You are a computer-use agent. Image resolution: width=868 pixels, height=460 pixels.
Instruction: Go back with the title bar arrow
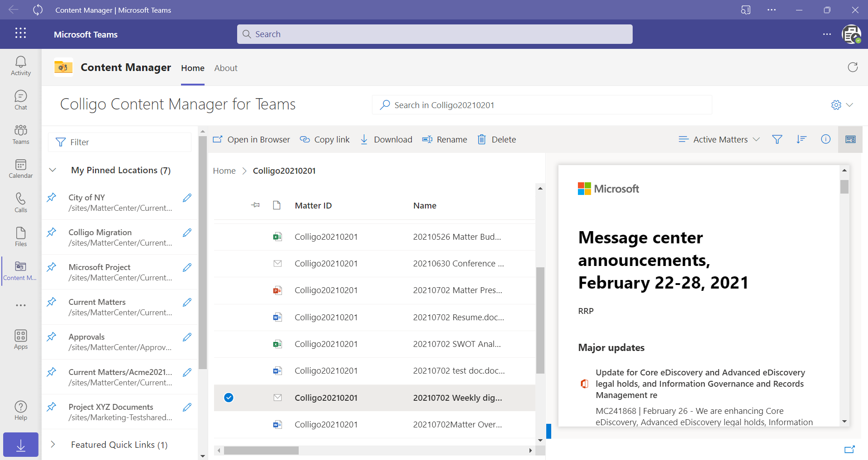point(14,9)
